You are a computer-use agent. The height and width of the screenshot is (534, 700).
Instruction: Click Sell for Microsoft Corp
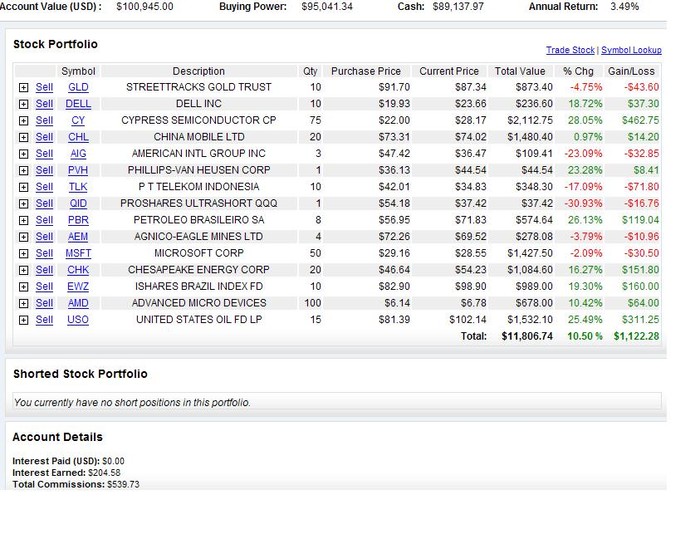point(44,254)
